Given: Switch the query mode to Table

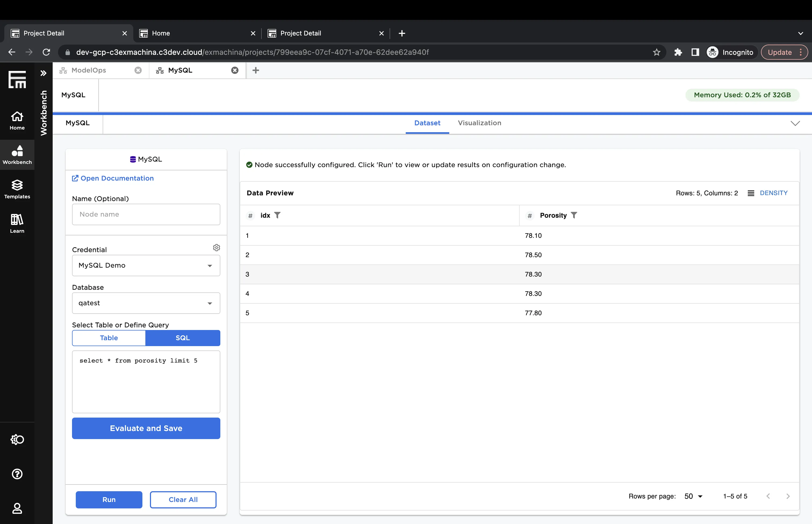Looking at the screenshot, I should (109, 338).
